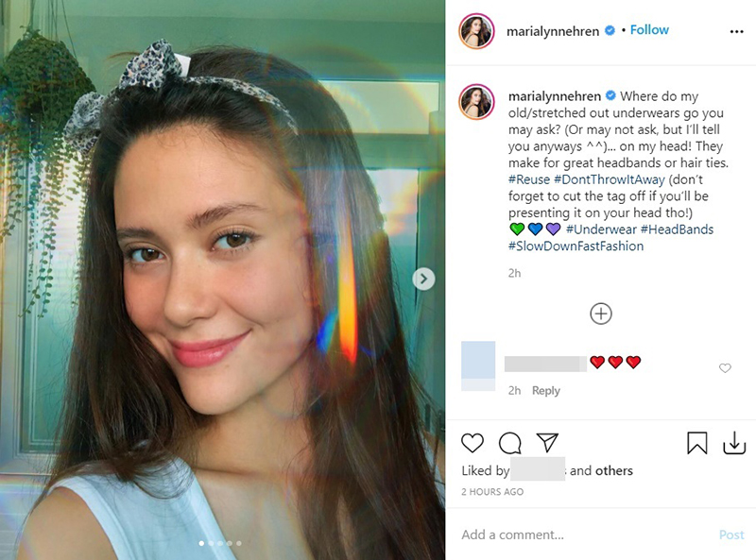
Task: Share post via paper plane icon
Action: (547, 443)
